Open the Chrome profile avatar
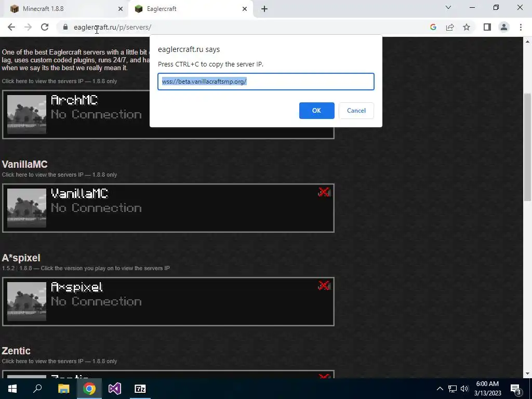This screenshot has height=399, width=532. [504, 27]
